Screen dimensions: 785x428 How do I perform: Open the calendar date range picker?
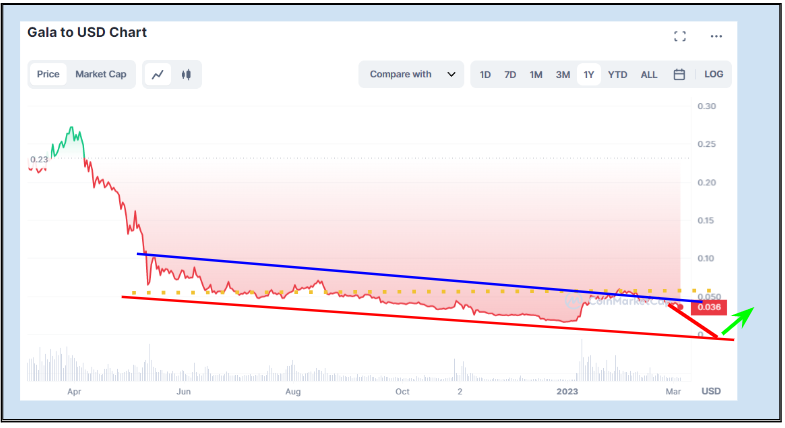point(679,75)
